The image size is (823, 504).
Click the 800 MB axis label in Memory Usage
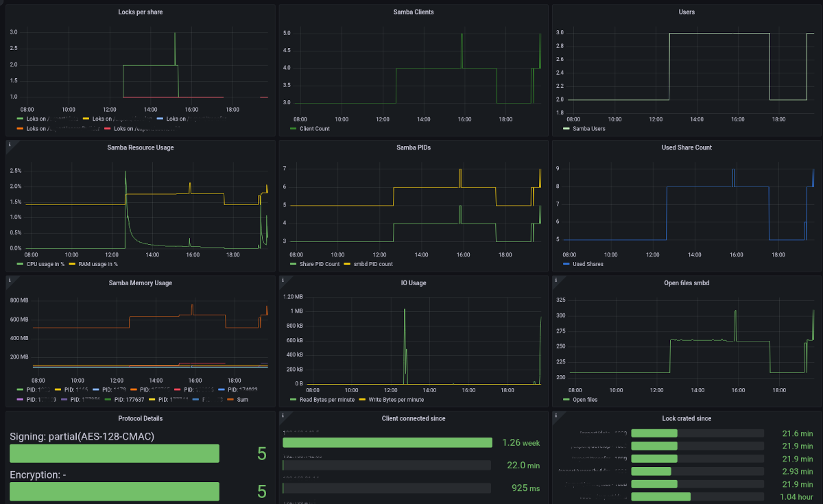19,300
